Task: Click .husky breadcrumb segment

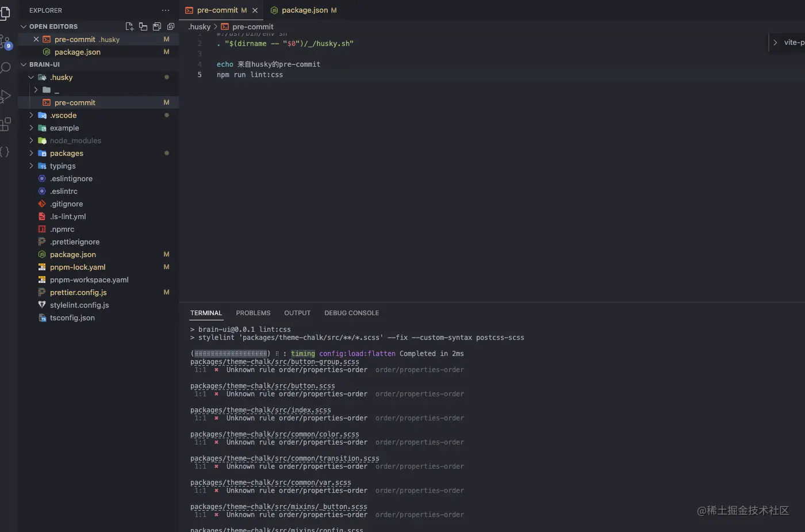Action: point(200,26)
